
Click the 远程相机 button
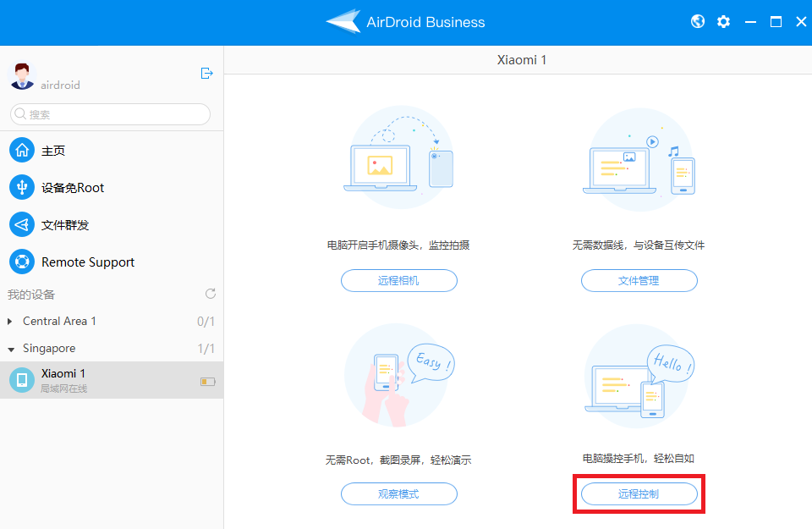tap(398, 280)
